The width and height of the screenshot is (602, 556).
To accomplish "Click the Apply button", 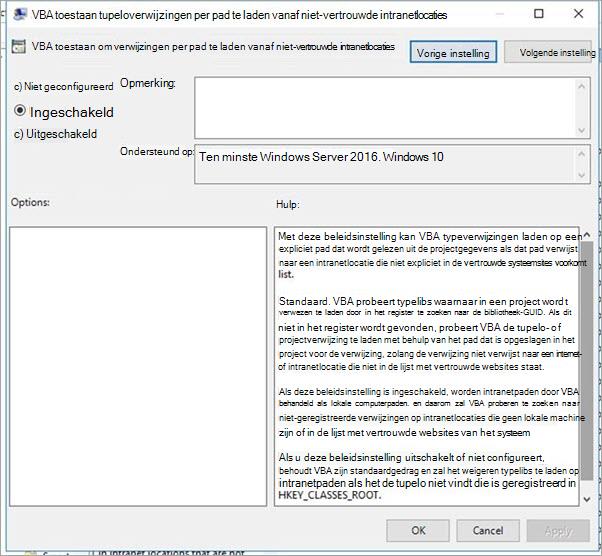I will click(558, 531).
